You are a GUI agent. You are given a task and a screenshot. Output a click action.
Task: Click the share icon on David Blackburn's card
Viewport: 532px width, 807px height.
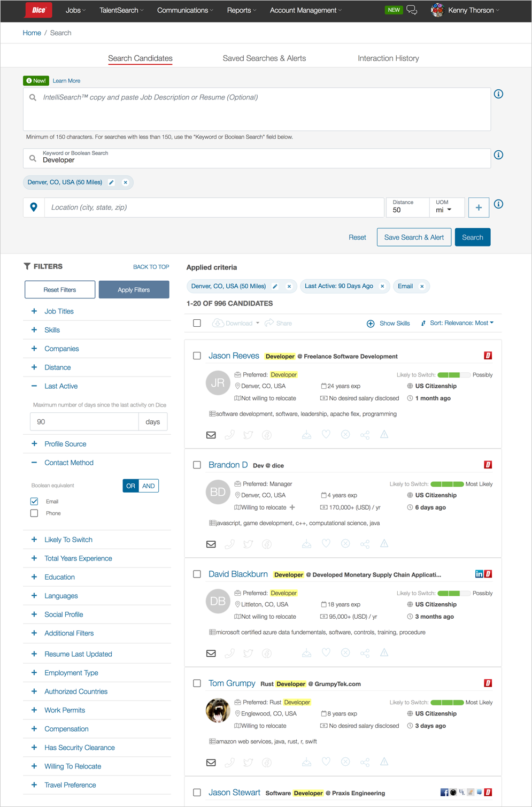tap(365, 653)
